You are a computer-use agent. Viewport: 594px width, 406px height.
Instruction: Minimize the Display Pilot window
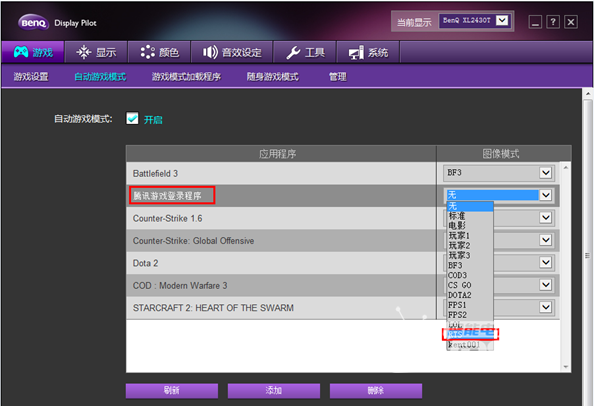pyautogui.click(x=535, y=22)
